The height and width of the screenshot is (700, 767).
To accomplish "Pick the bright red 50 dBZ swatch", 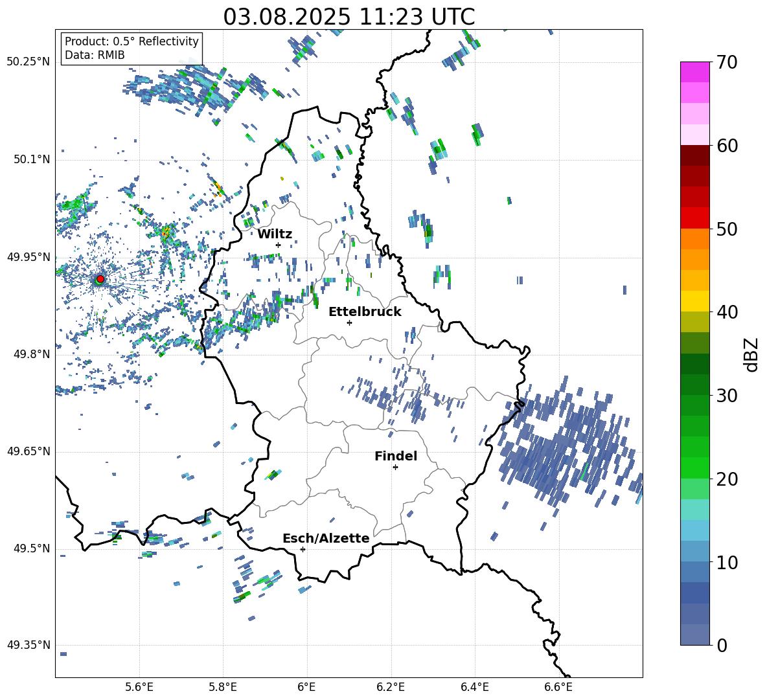I will (695, 218).
